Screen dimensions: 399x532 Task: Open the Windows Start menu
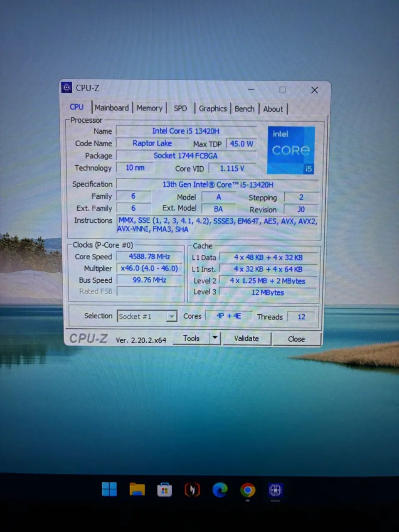109,489
